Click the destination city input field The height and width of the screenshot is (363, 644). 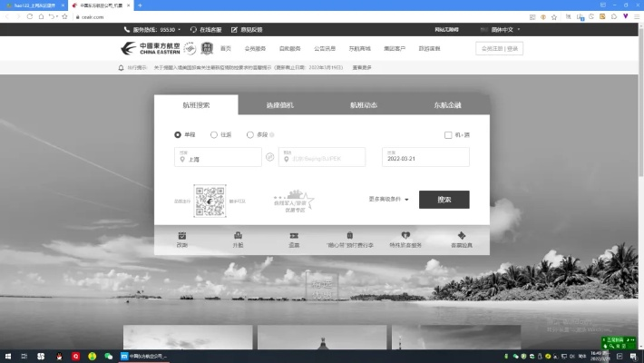(322, 157)
